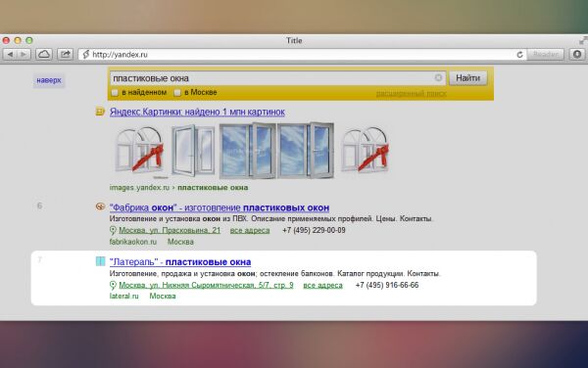Click the Reader button in the address bar
Viewport: 588px width, 368px height.
click(546, 55)
